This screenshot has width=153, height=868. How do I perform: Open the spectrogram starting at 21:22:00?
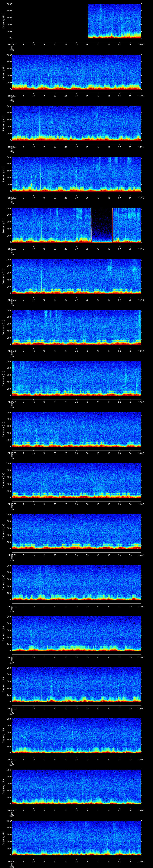click(x=77, y=684)
